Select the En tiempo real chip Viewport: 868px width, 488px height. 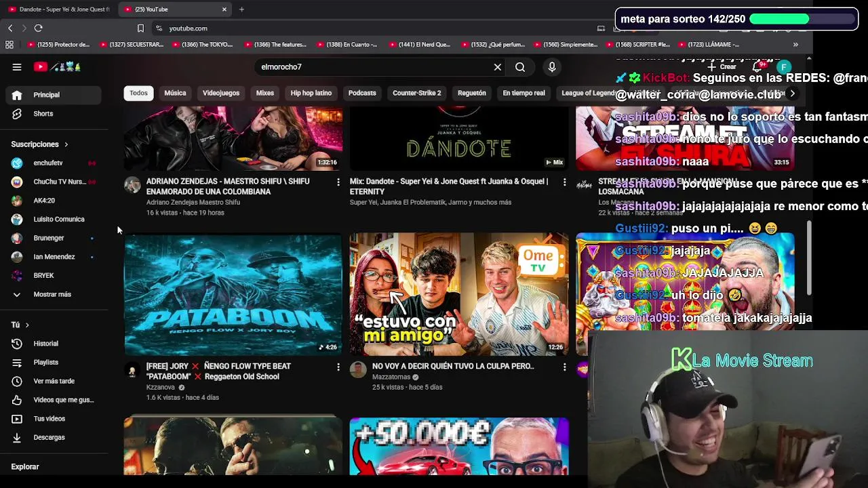pyautogui.click(x=524, y=93)
